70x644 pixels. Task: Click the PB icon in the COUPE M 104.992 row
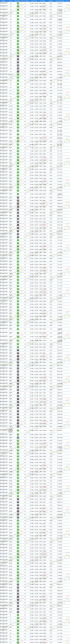pos(18,128)
